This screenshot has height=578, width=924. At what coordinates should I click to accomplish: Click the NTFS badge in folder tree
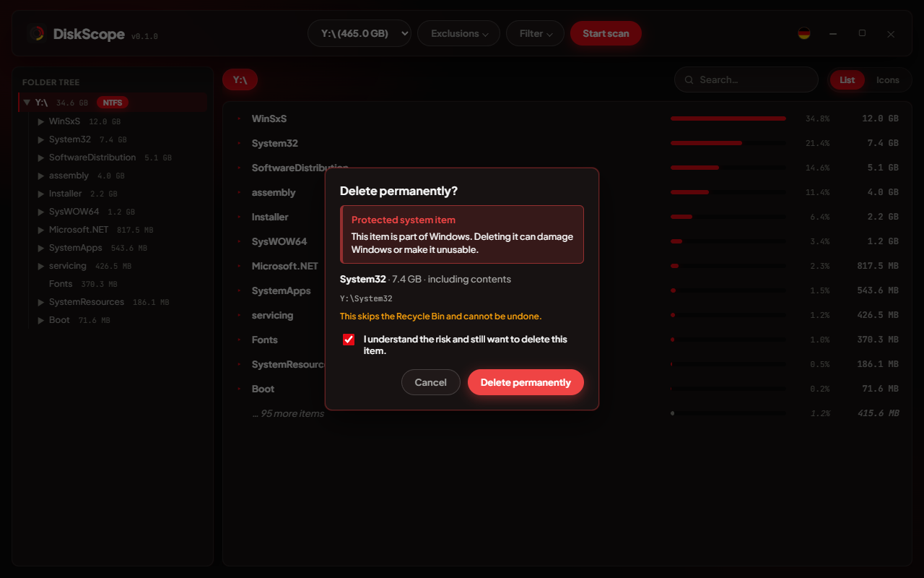click(112, 103)
